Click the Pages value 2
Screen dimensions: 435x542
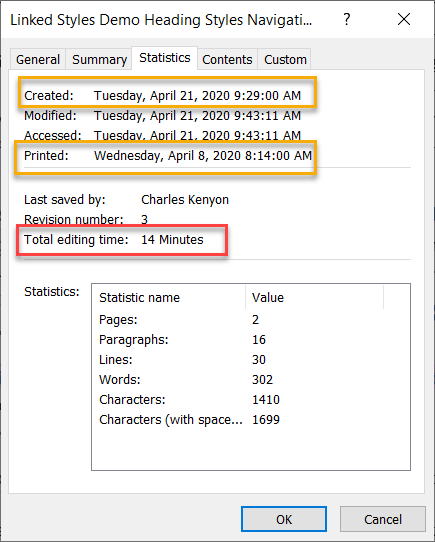coord(256,320)
